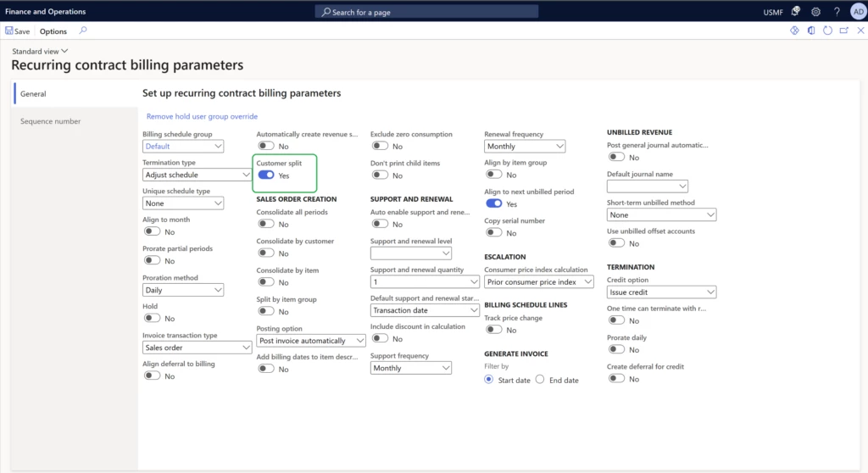Open the notifications bell in header
Screen dimensions: 868x473
tap(795, 12)
